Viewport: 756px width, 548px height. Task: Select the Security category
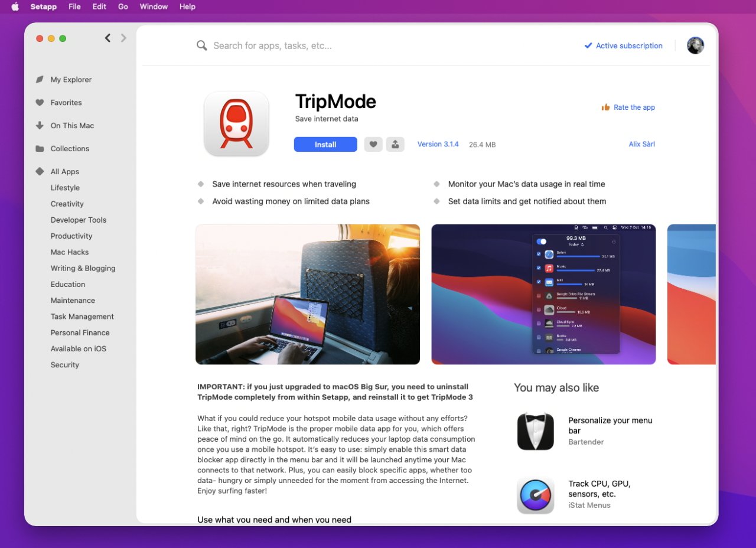(65, 364)
